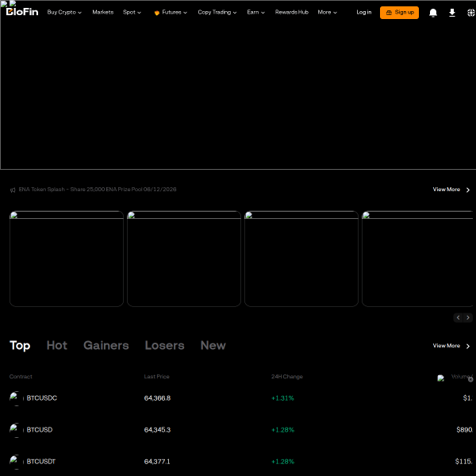Open the New listings tab

[213, 345]
